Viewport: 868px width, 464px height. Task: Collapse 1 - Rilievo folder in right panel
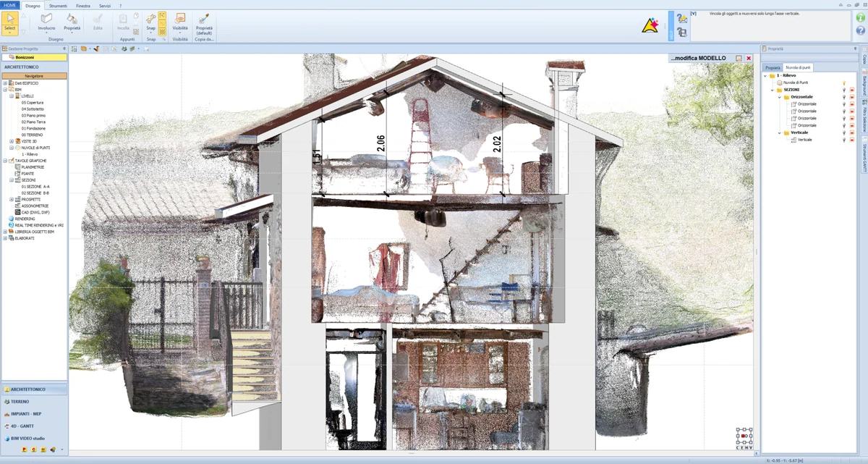pos(766,75)
